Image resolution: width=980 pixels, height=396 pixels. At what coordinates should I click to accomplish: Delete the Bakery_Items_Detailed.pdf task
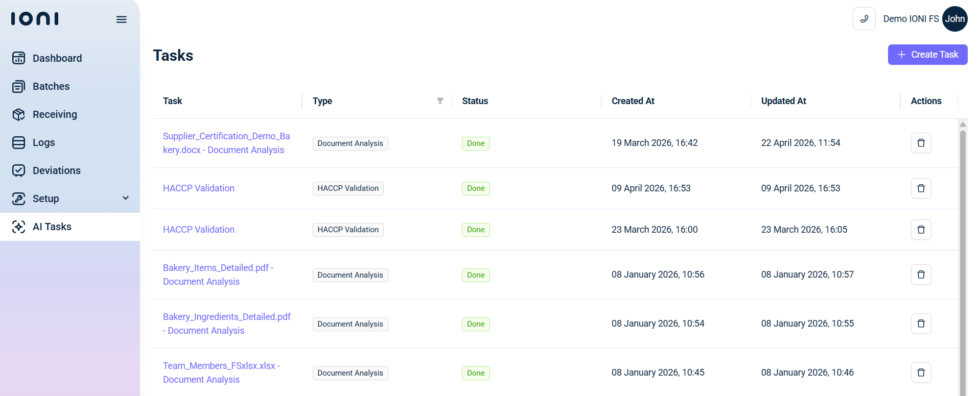(921, 275)
